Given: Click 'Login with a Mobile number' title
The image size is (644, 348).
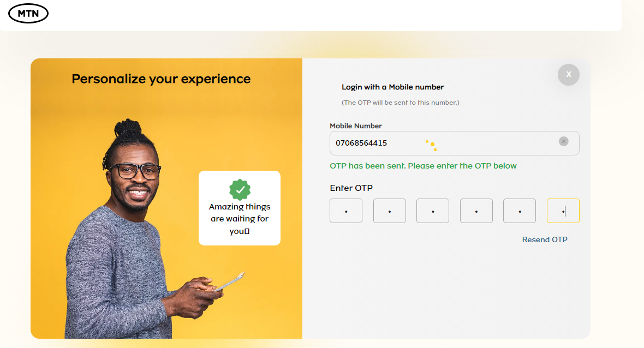Looking at the screenshot, I should (x=392, y=87).
